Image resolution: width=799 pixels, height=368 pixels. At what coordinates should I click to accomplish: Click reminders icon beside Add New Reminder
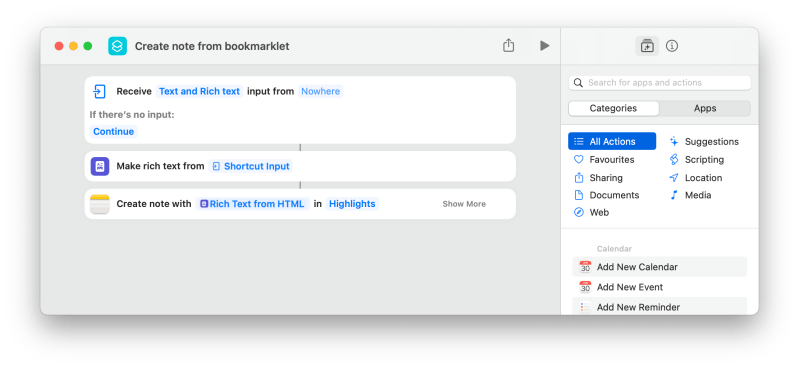pos(585,307)
